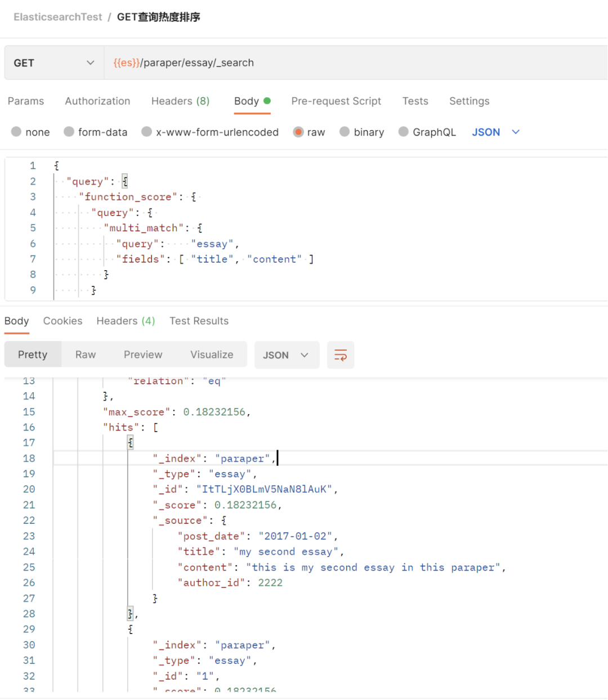Click the "fields" key in request body
This screenshot has width=608, height=700.
pyautogui.click(x=141, y=259)
